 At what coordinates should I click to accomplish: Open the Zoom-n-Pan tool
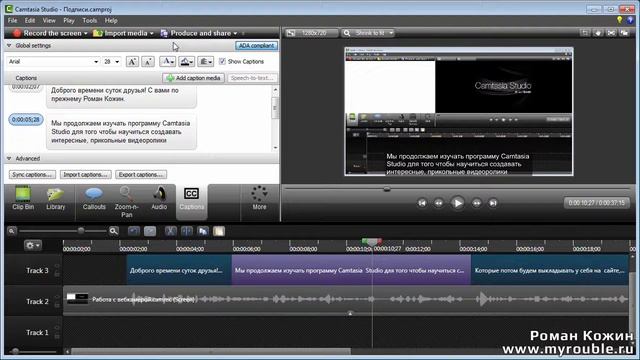[x=127, y=202]
